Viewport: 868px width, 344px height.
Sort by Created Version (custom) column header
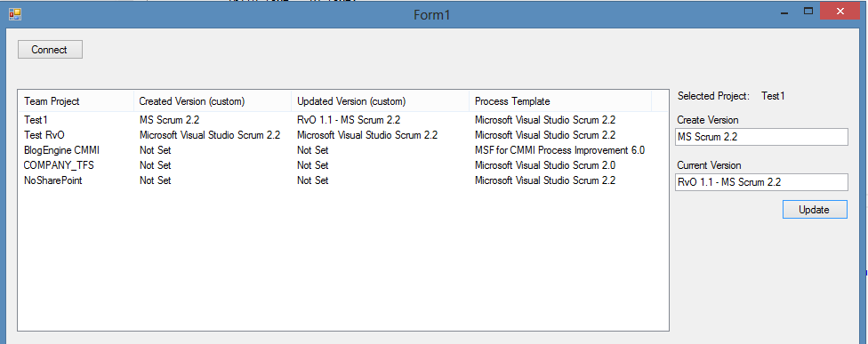point(213,101)
